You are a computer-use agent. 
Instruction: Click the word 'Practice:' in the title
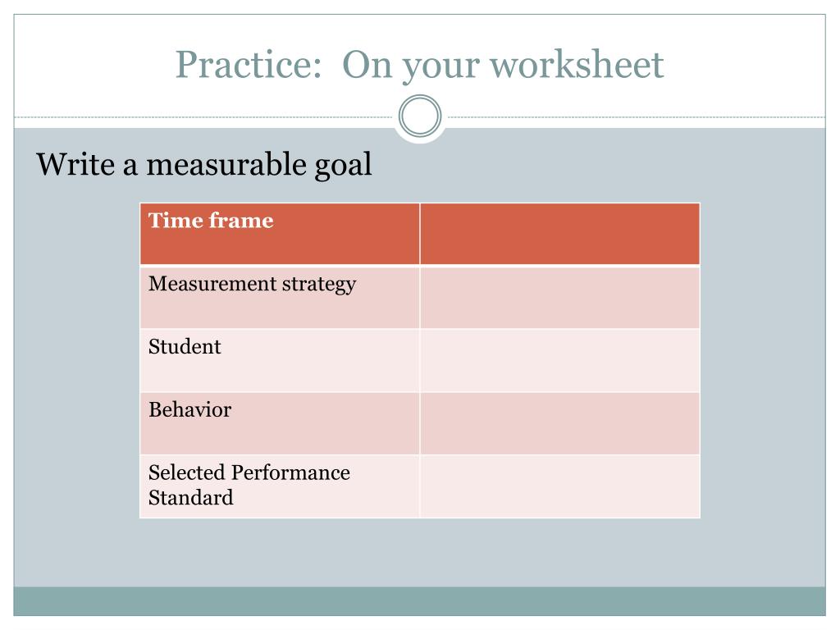(249, 64)
